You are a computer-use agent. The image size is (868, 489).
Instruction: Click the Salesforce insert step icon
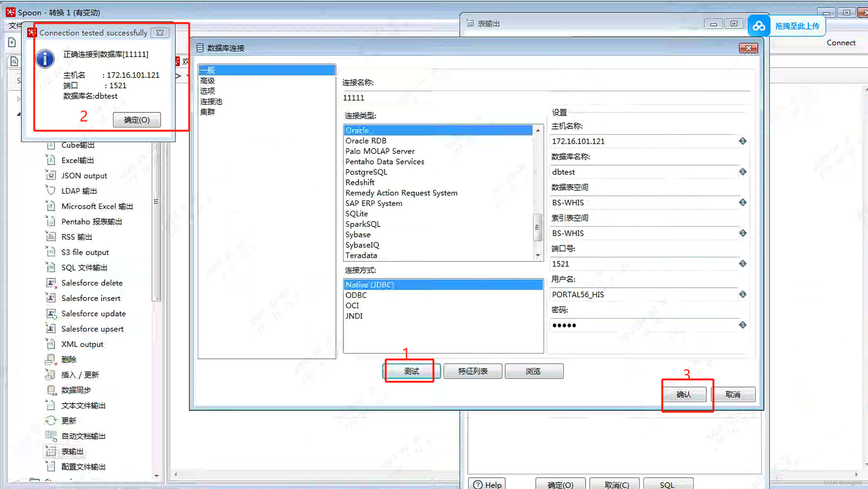[51, 298]
